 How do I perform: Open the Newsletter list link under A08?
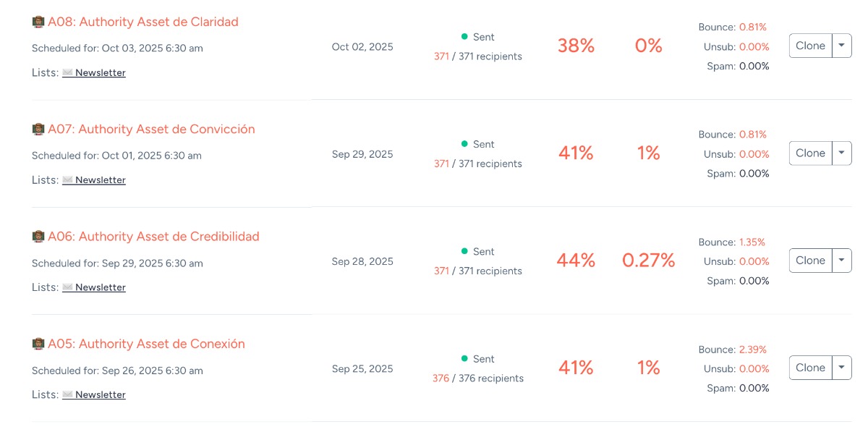tap(100, 72)
